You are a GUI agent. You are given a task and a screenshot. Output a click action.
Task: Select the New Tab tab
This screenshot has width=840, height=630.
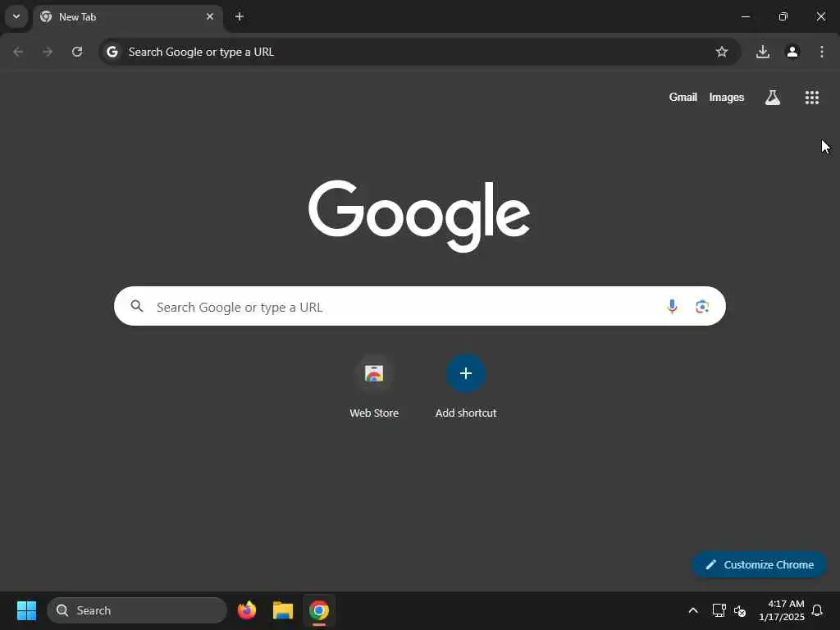coord(127,17)
